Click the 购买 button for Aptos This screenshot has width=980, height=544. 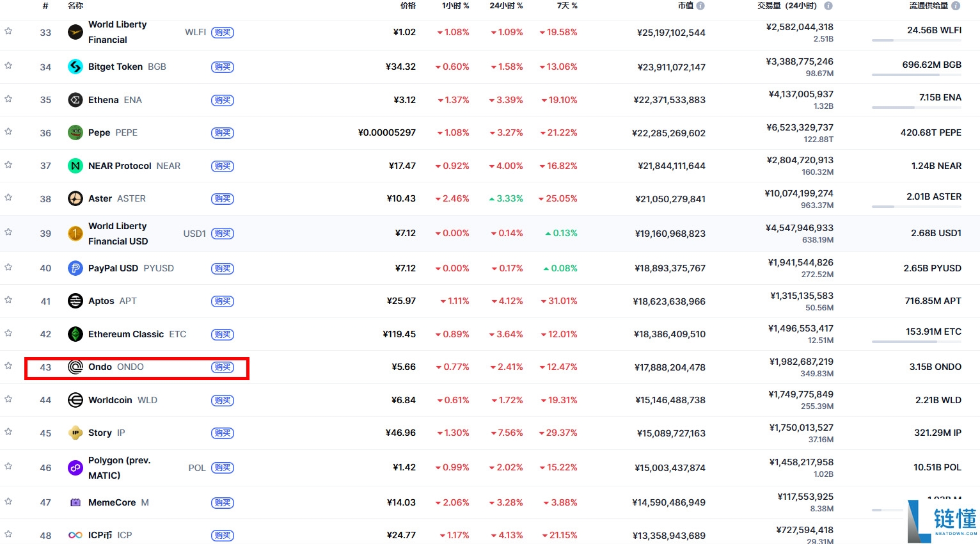click(223, 301)
